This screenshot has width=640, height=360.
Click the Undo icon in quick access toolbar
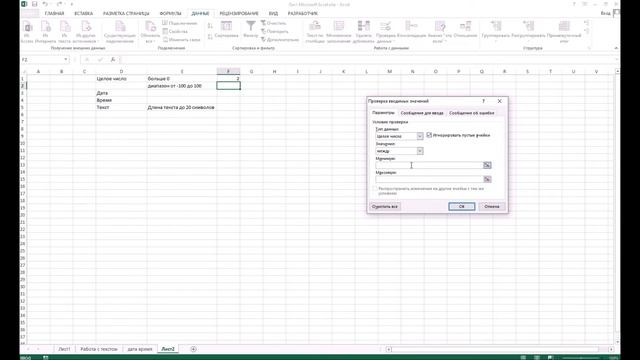click(45, 4)
